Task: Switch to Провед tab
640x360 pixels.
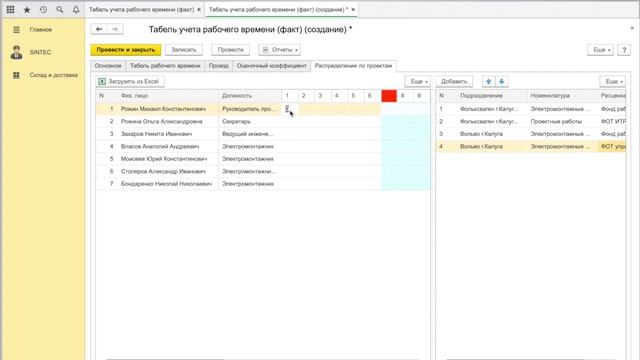Action: tap(218, 66)
